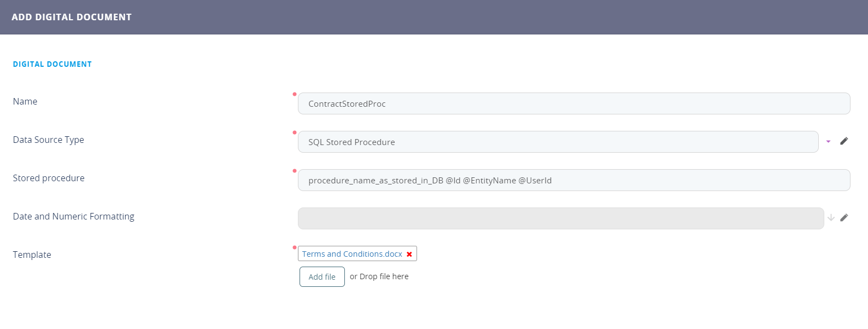Click the Date and Numeric Formatting label
The height and width of the screenshot is (329, 868).
pyautogui.click(x=74, y=216)
